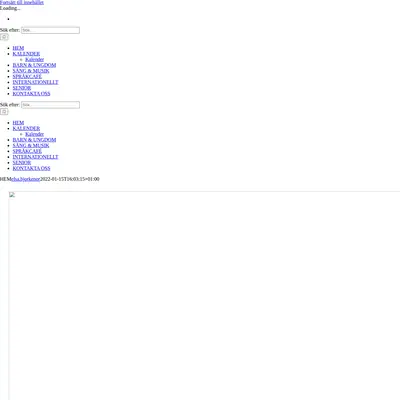
Task: Open SPRÅKCAFÉ in the first navigation list
Action: tap(27, 76)
